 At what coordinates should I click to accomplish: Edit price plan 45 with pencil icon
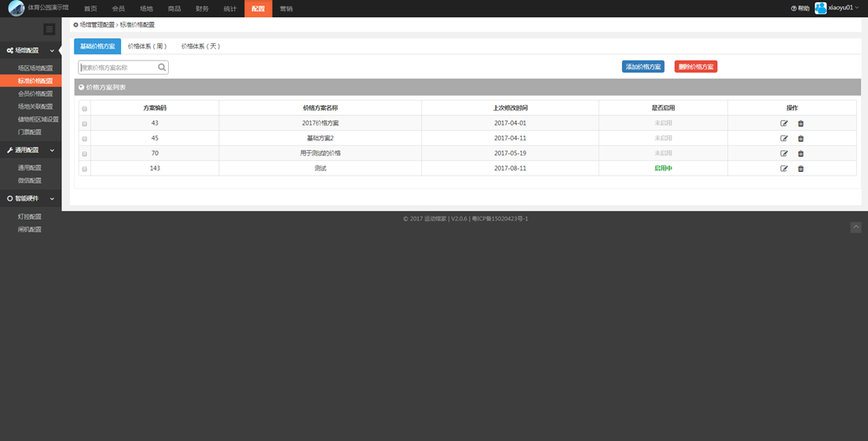[784, 138]
